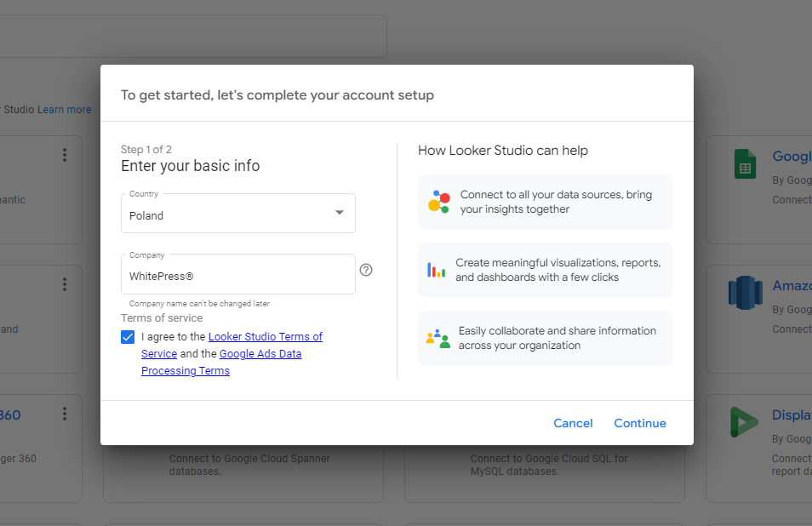Screen dimensions: 812x526
Task: Click the collaborate people icon
Action: pyautogui.click(x=438, y=338)
